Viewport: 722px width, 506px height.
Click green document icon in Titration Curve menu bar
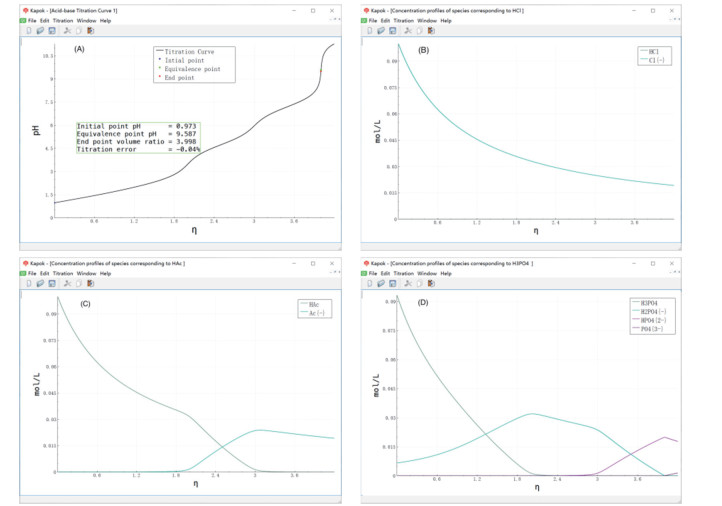(x=23, y=21)
